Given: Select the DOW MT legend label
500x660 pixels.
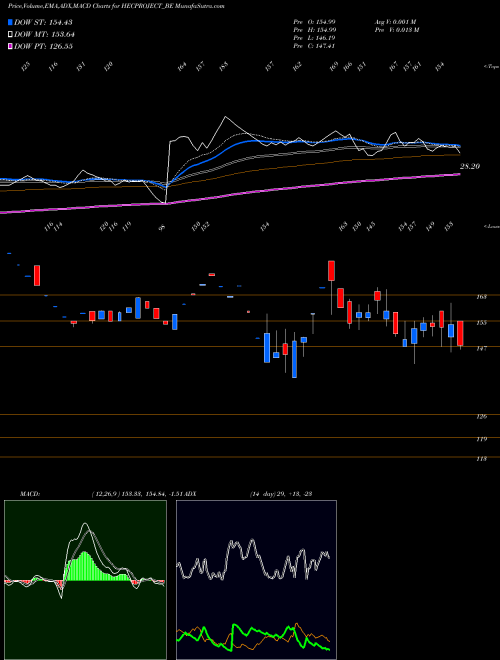Looking at the screenshot, I should pyautogui.click(x=44, y=34).
